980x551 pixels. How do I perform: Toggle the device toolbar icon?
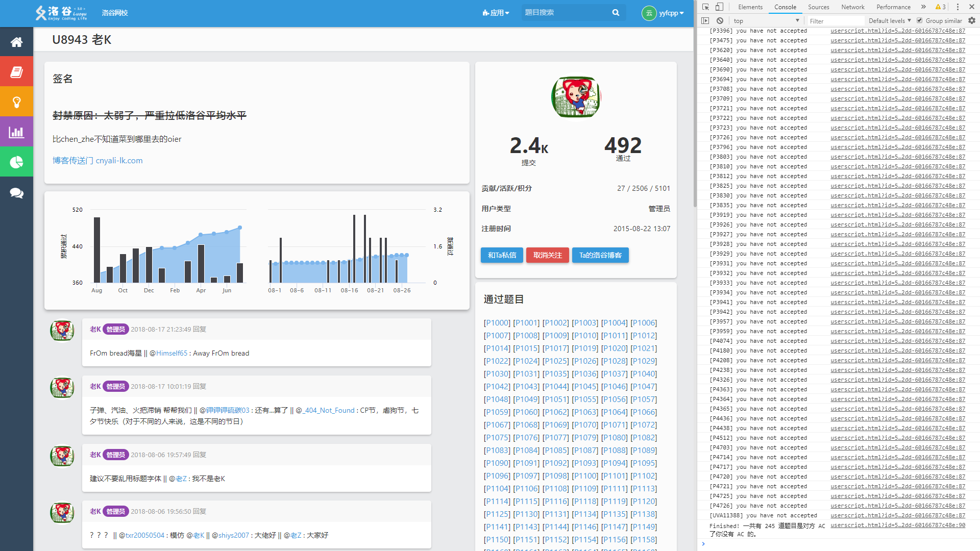pyautogui.click(x=719, y=7)
